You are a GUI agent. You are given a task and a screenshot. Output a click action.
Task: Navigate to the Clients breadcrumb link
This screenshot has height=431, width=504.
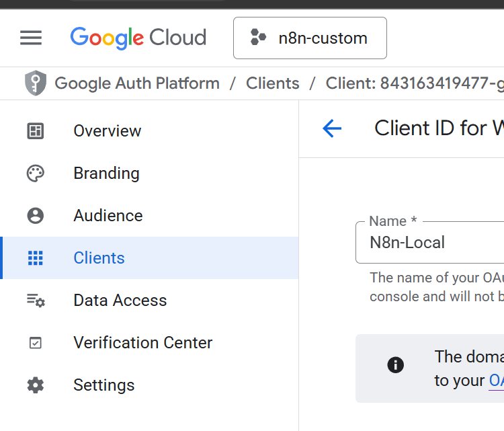272,83
